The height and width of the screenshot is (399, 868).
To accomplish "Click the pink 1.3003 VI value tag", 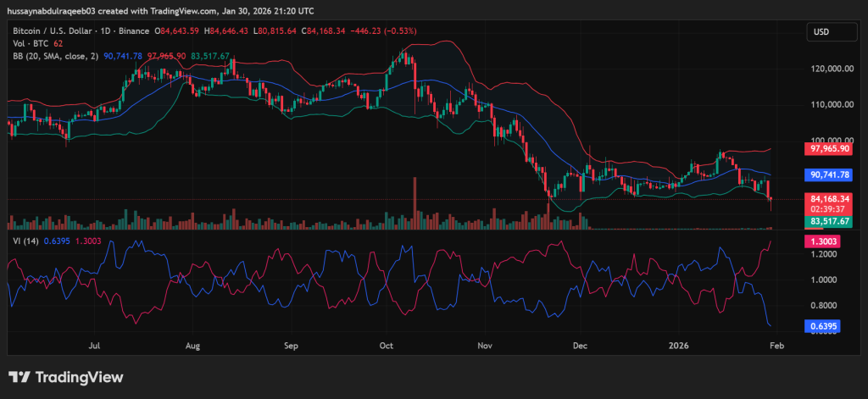I will point(822,241).
